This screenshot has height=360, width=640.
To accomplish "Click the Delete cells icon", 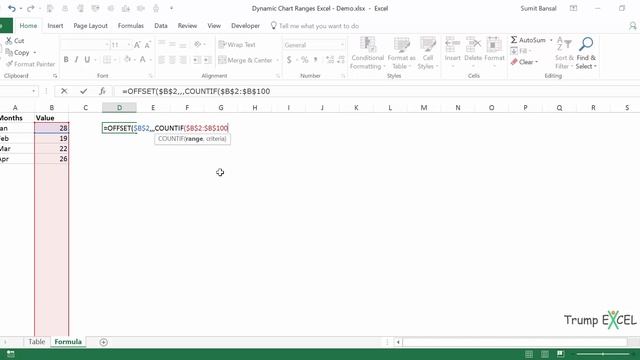I will (473, 44).
